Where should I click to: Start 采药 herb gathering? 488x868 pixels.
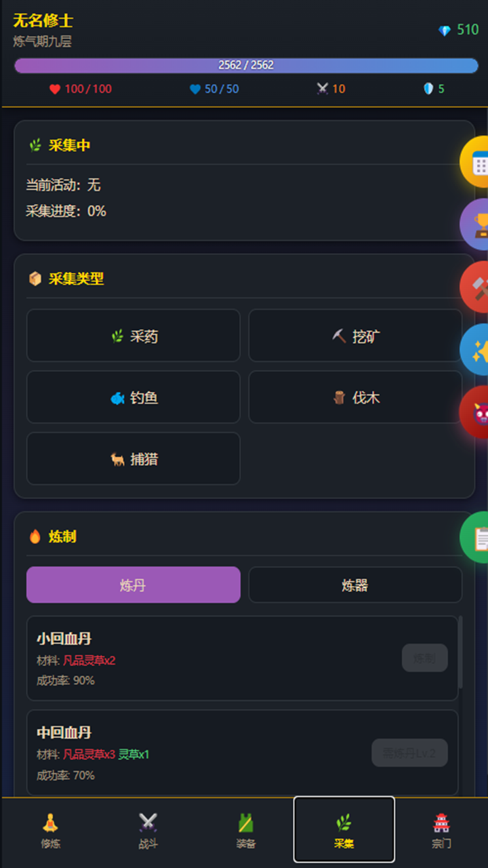coord(133,336)
